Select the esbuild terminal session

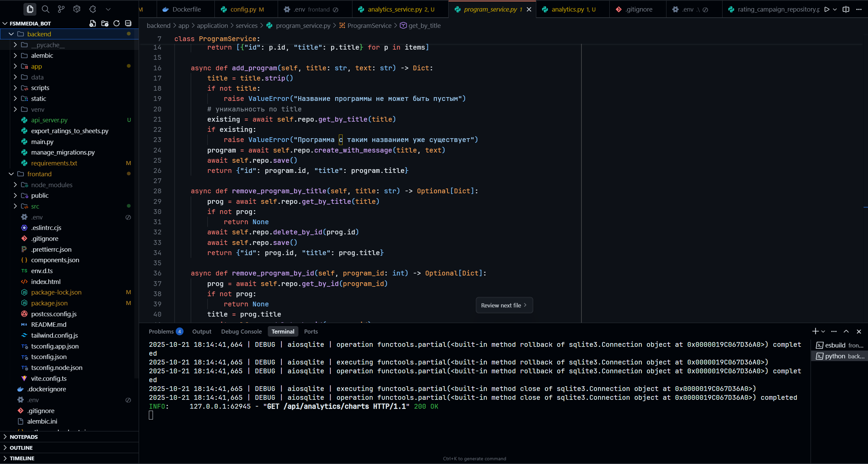click(x=839, y=345)
